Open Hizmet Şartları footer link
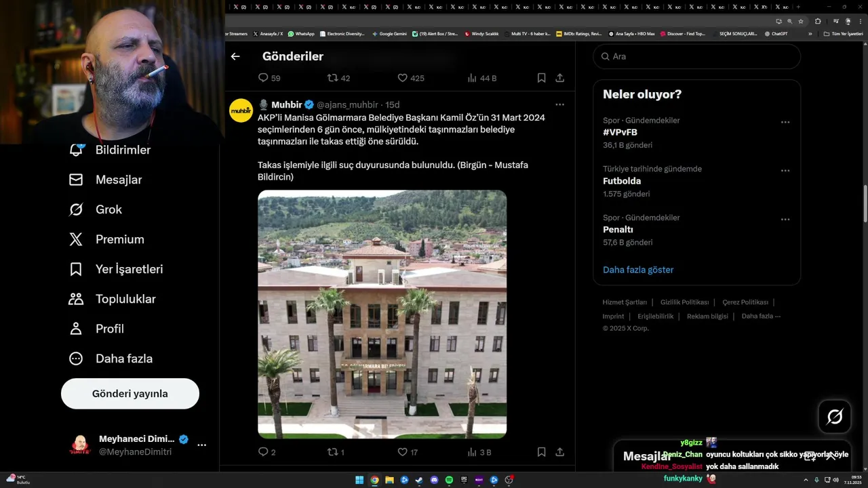The image size is (868, 488). [625, 302]
